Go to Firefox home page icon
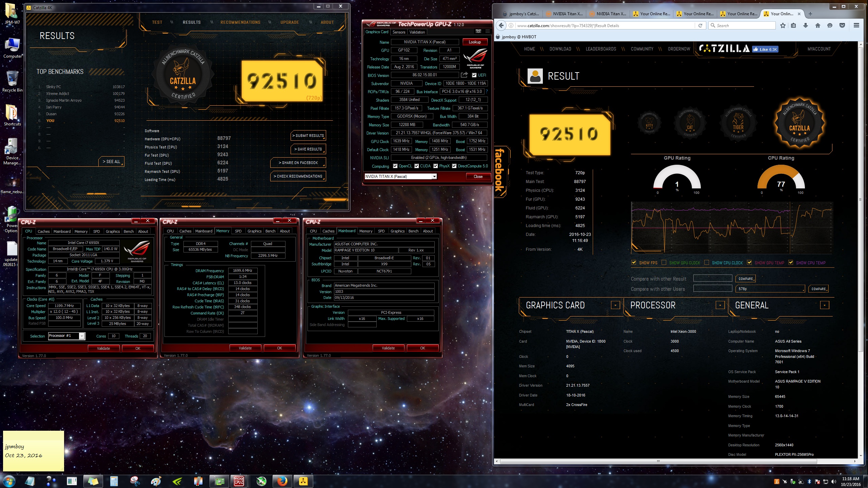Screen dimensions: 868x488 click(x=818, y=25)
